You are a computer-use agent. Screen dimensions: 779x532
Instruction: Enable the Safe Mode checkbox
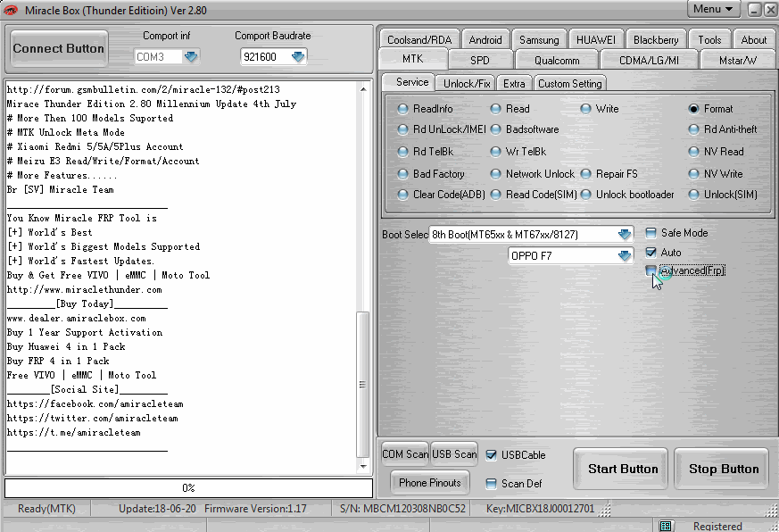651,233
